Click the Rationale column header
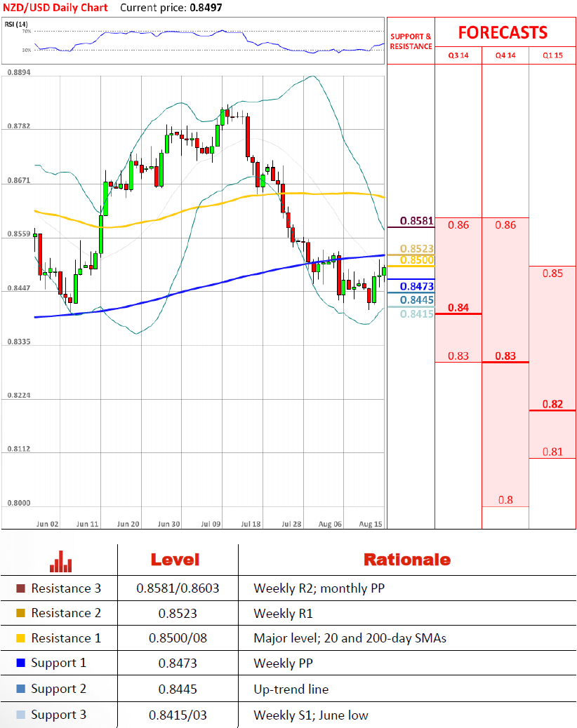 click(407, 560)
